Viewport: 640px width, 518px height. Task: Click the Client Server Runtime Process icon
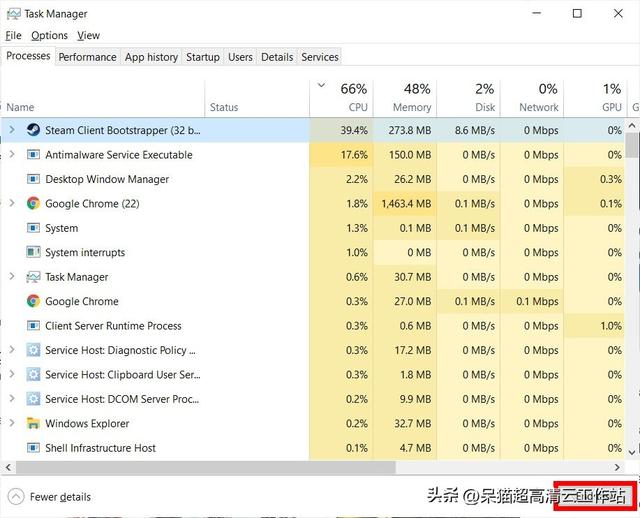(x=33, y=326)
